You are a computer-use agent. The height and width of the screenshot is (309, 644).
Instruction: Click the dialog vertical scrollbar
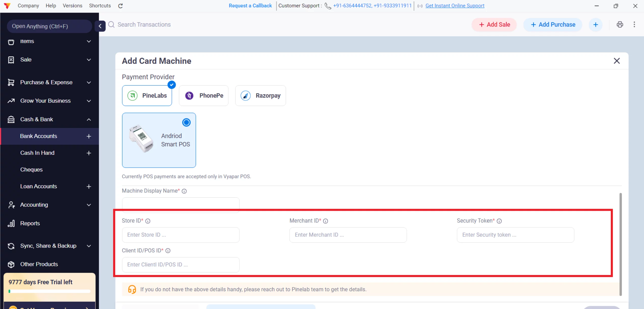click(621, 244)
